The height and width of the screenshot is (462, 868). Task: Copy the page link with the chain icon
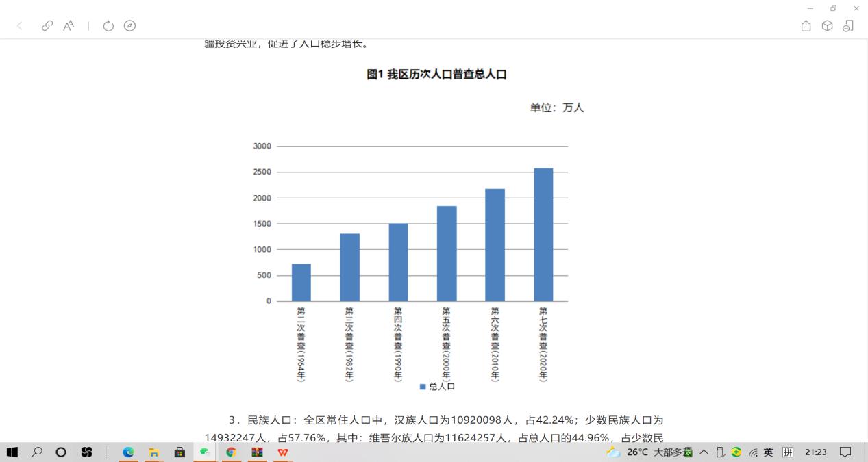coord(47,26)
